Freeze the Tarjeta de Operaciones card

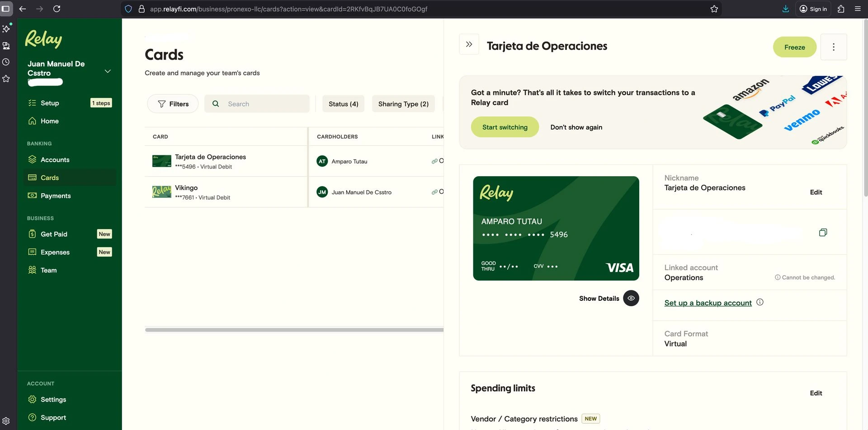794,47
